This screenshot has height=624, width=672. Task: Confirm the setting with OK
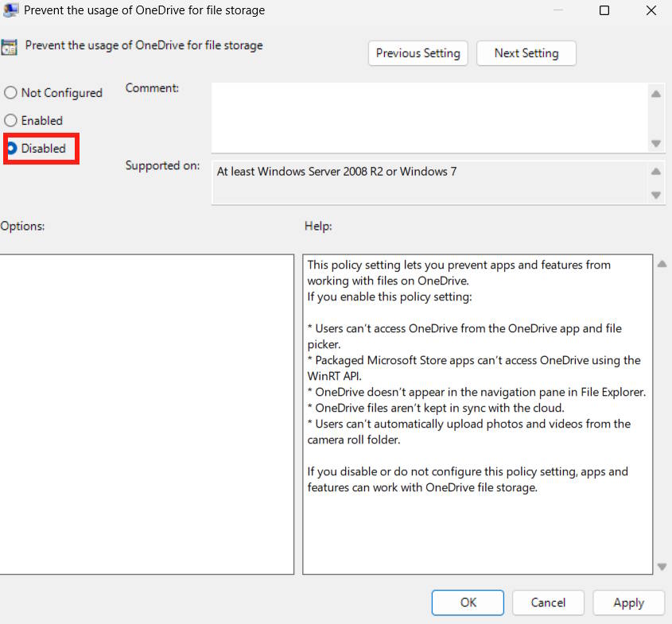tap(467, 603)
